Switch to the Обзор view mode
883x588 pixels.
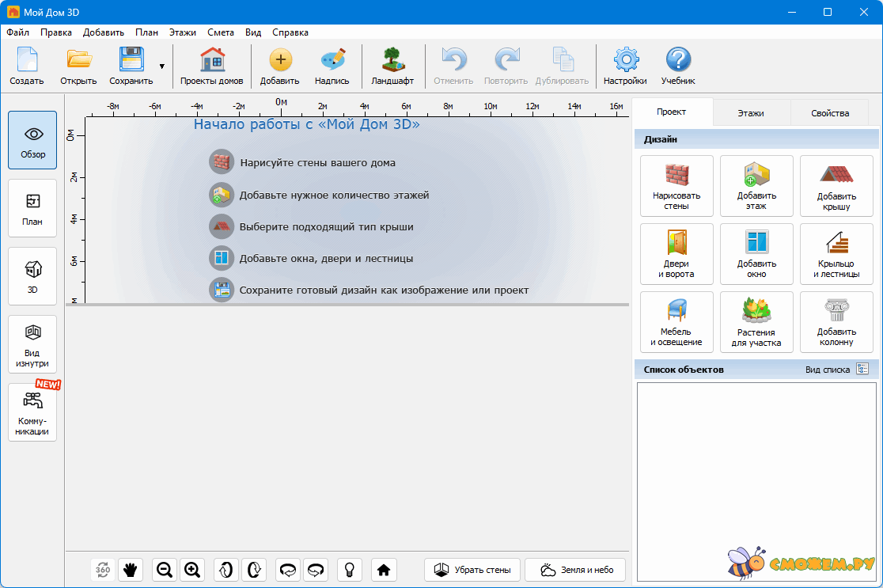tap(32, 140)
